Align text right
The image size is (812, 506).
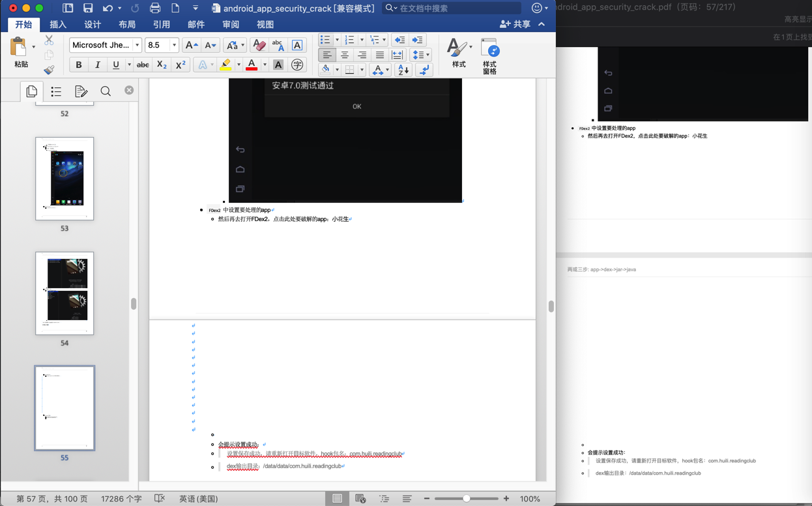pyautogui.click(x=362, y=55)
